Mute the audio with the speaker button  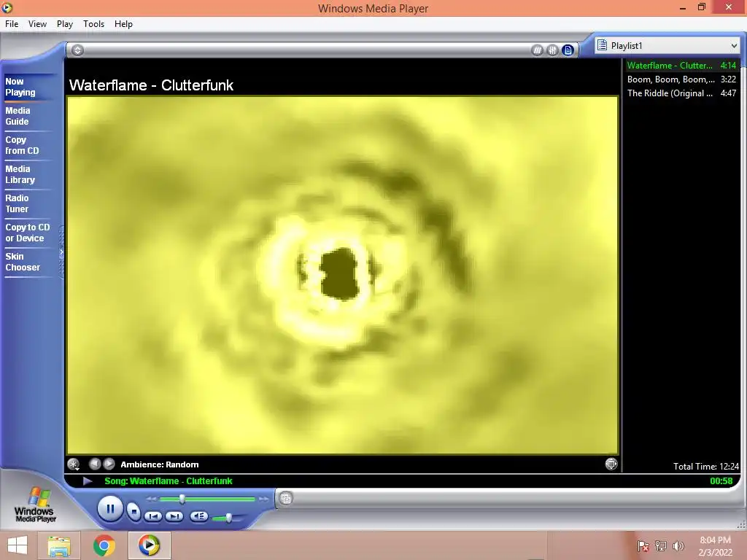click(198, 516)
